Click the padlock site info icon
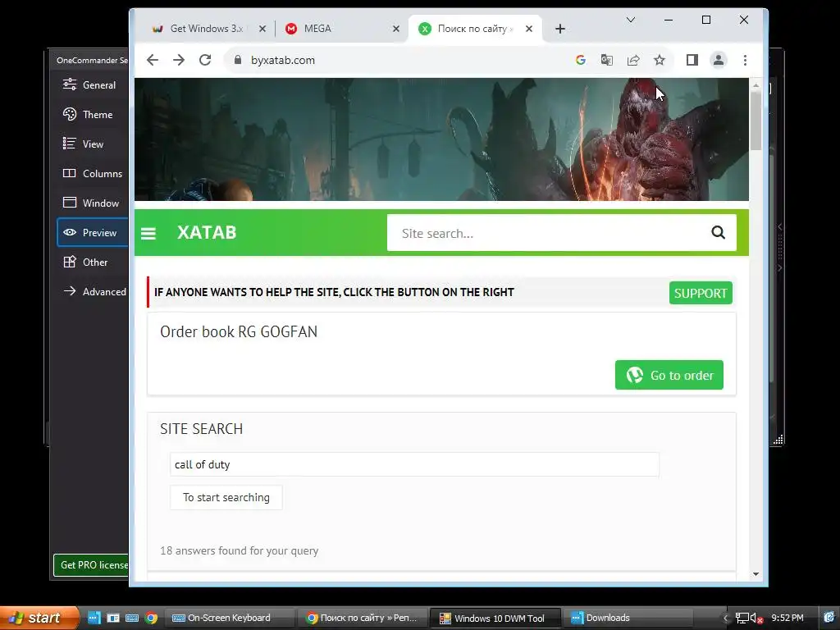Viewport: 840px width, 630px height. click(x=238, y=60)
